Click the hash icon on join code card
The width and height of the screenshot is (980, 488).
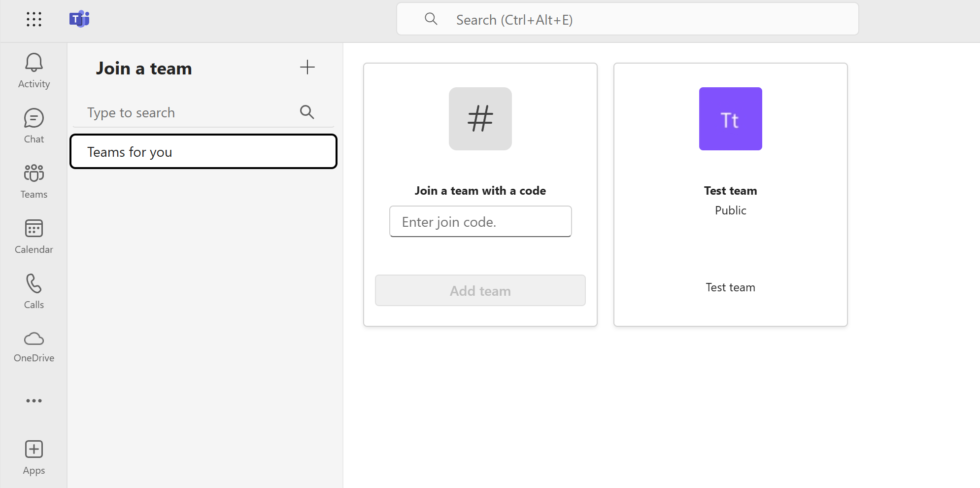coord(480,119)
